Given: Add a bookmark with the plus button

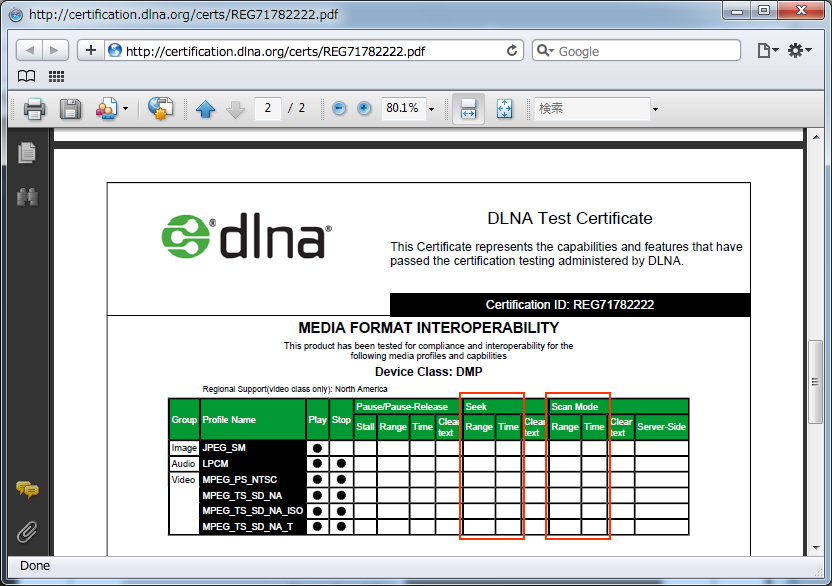Looking at the screenshot, I should (x=91, y=50).
